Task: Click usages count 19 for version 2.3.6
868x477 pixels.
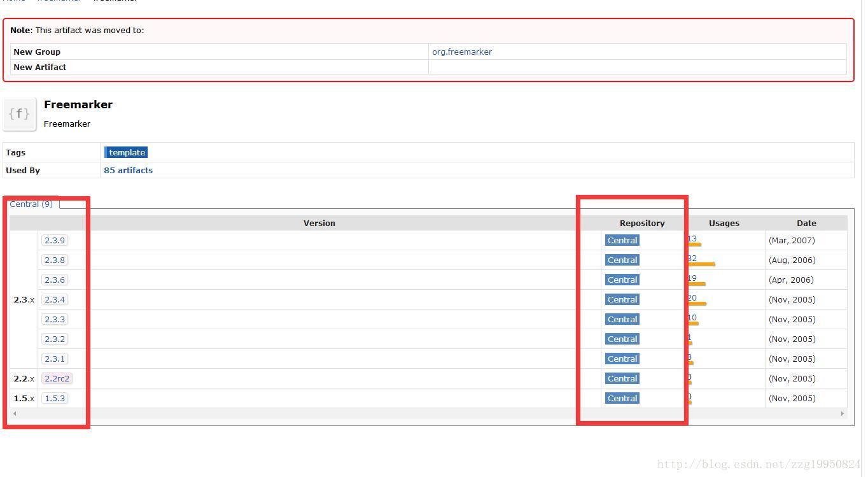Action: click(x=692, y=278)
